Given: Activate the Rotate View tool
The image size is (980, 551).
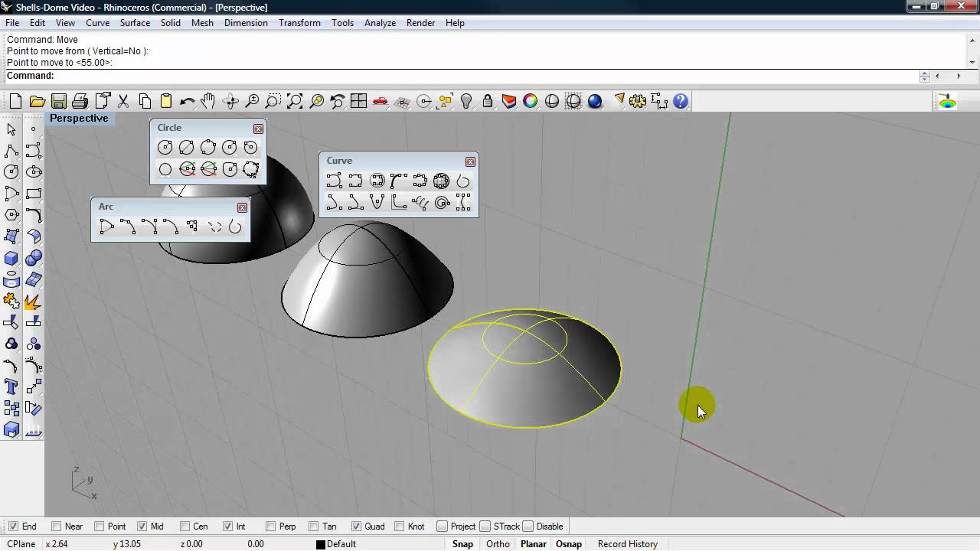Looking at the screenshot, I should pos(230,101).
